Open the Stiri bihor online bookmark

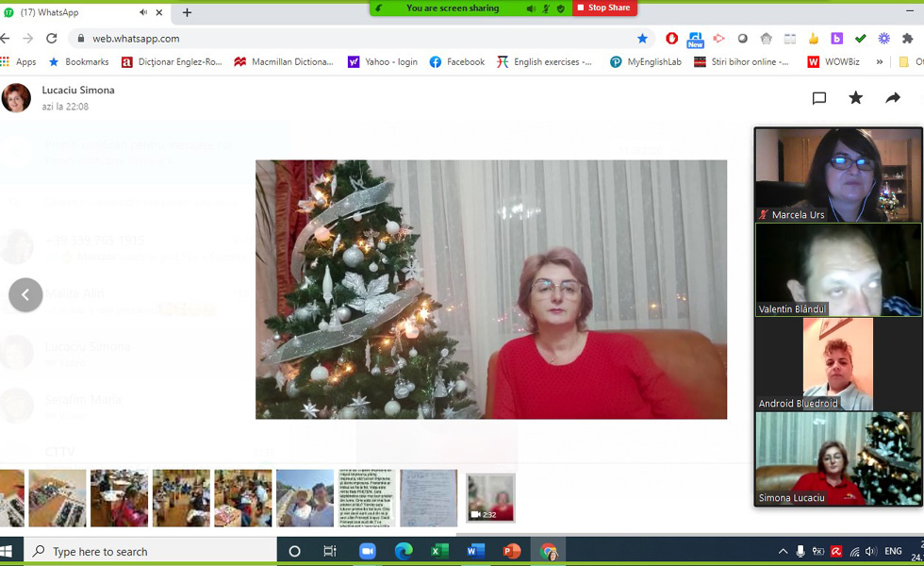coord(741,62)
